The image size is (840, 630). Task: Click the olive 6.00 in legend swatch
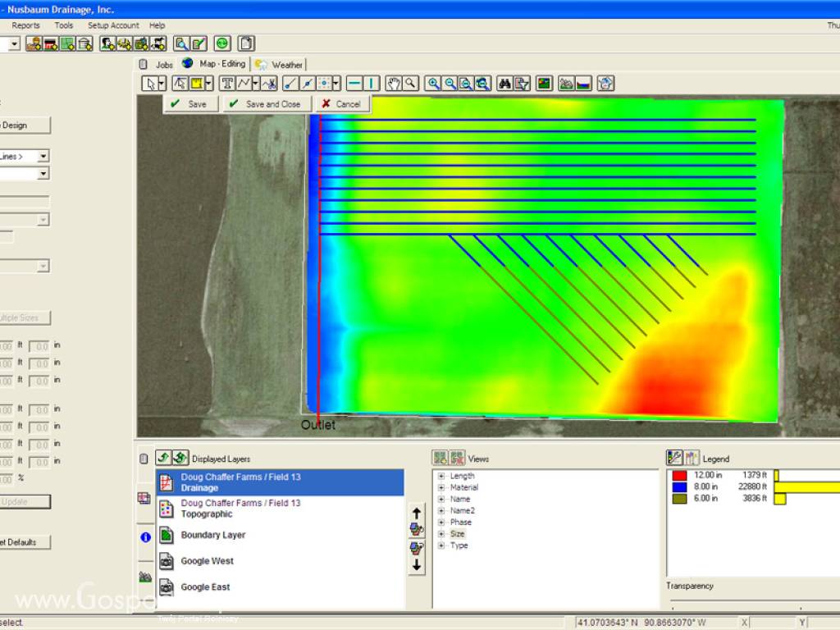pos(679,499)
